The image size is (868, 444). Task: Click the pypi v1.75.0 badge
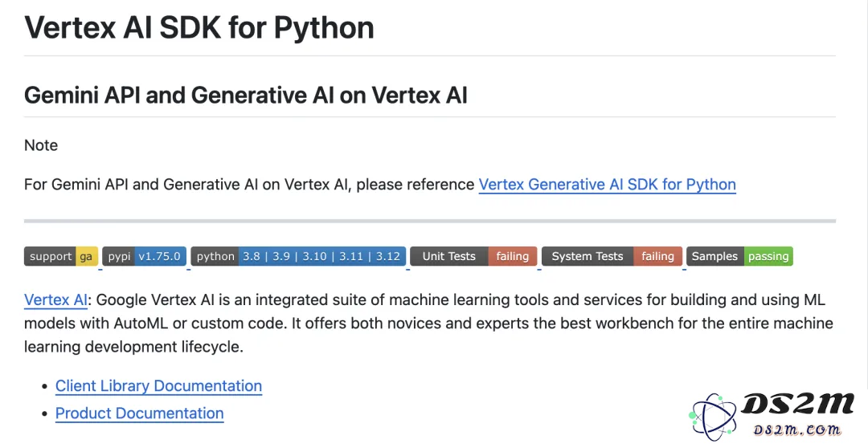click(x=145, y=257)
